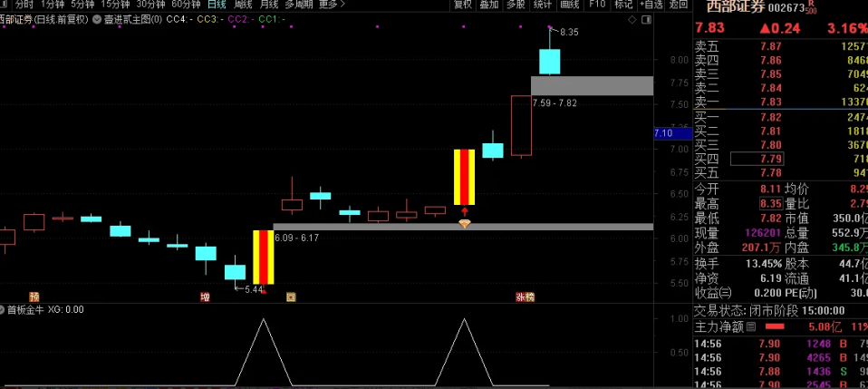Toggle 叠加 overlay mode
This screenshot has height=389, width=868.
tap(489, 5)
